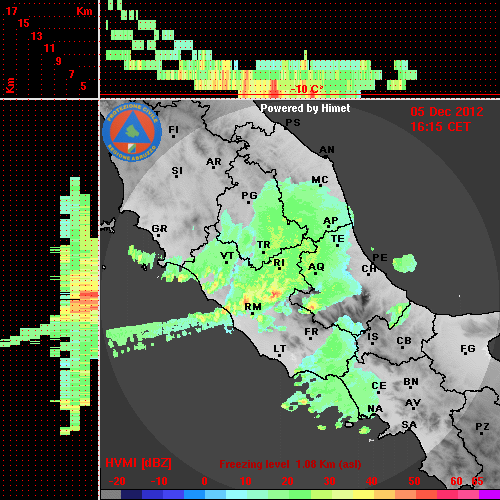Click the FI city label on the map
Viewport: 500px width, 500px height.
[173, 129]
